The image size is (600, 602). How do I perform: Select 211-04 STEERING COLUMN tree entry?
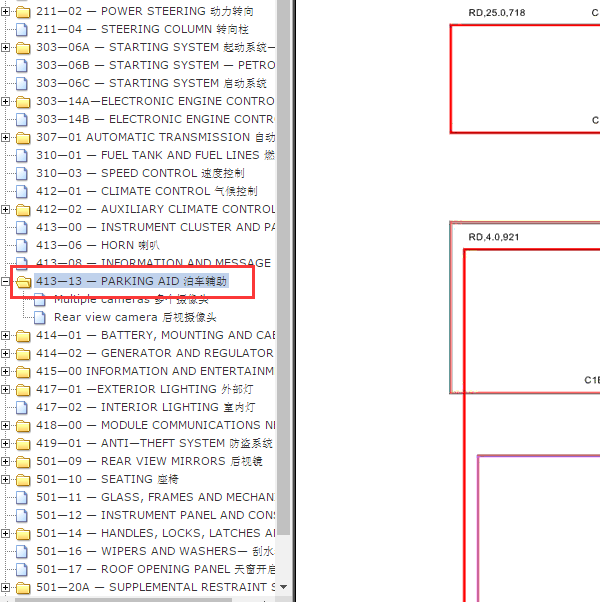pyautogui.click(x=142, y=29)
